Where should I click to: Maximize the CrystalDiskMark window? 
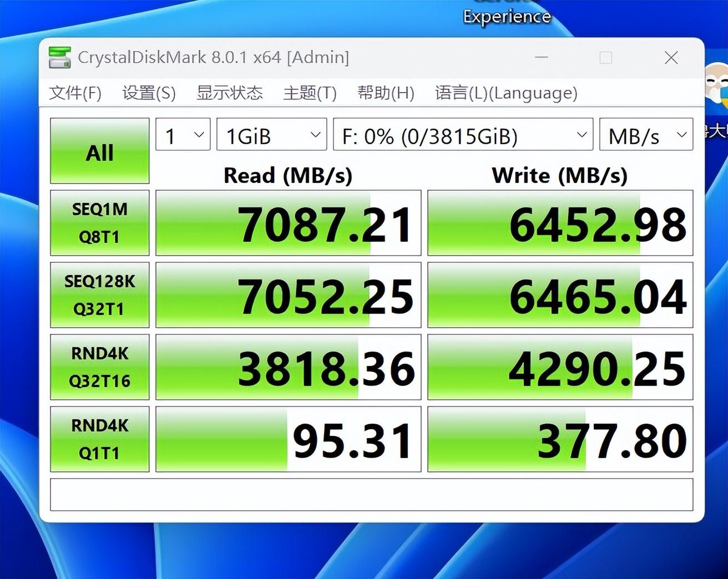coord(606,58)
